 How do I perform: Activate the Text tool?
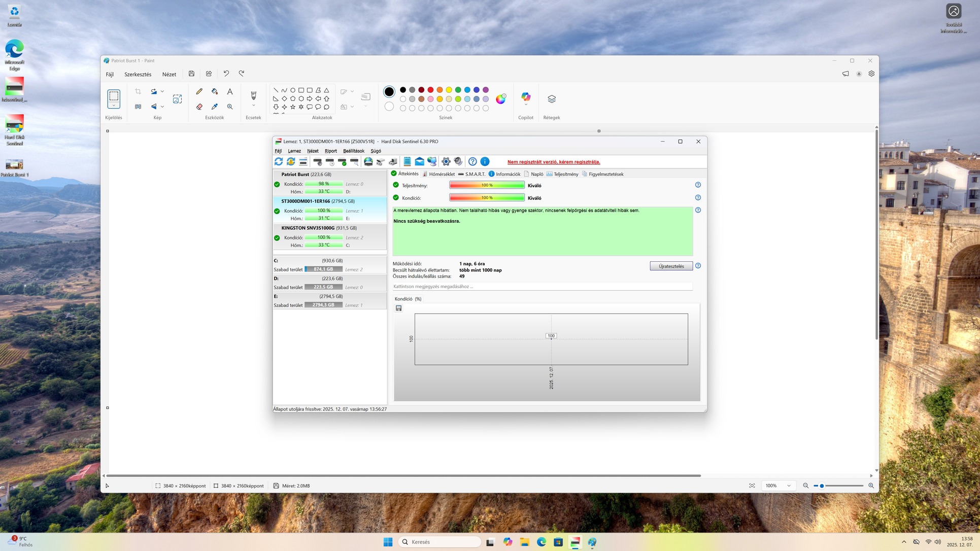click(230, 91)
